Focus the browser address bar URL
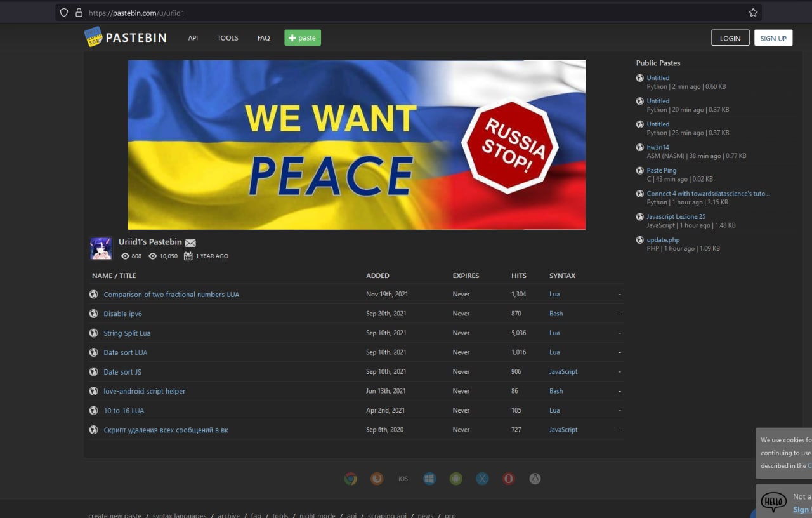Screen dimensions: 812x518 pos(409,13)
